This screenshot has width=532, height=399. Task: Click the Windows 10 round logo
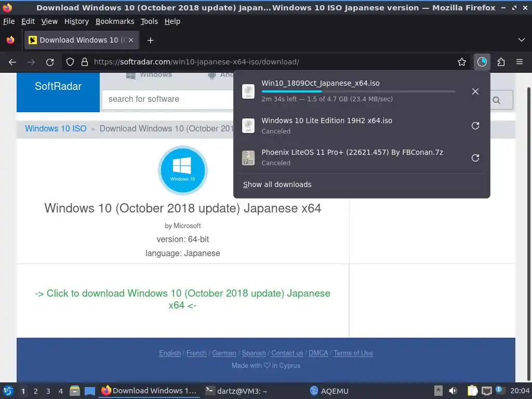tap(182, 170)
